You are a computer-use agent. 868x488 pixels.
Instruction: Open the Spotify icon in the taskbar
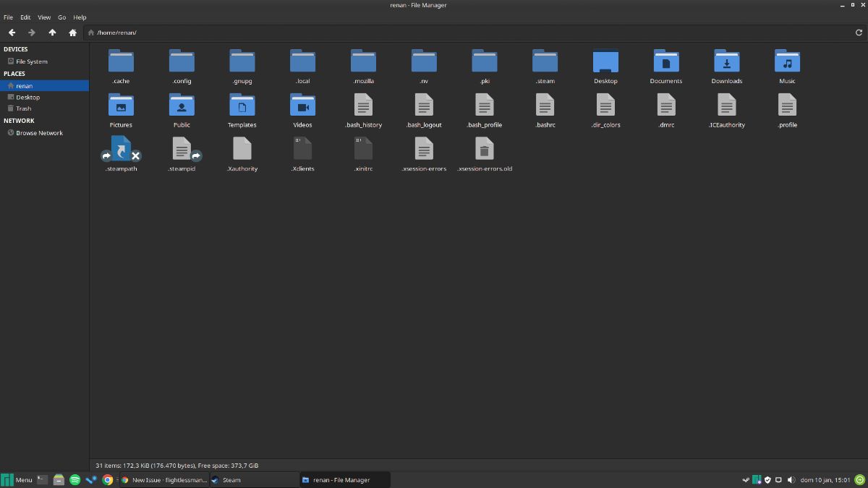[75, 479]
